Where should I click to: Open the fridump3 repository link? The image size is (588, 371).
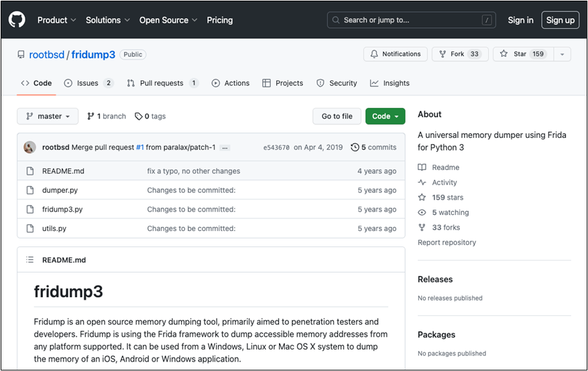tap(93, 55)
